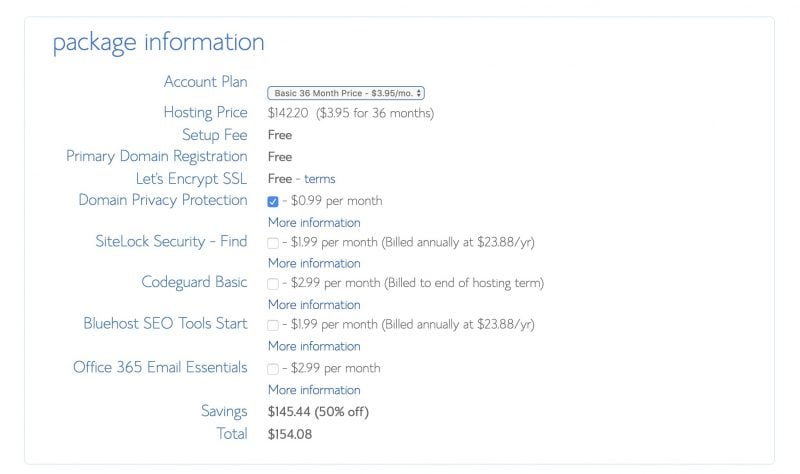Click the Domain Privacy Protection label
Viewport: 800px width, 474px height.
point(163,200)
